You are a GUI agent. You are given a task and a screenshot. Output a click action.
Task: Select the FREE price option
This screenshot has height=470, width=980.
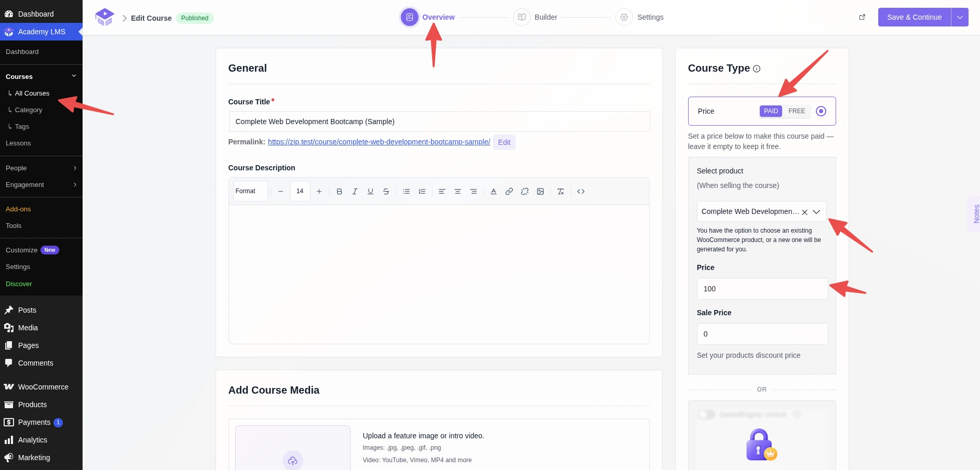pyautogui.click(x=796, y=111)
